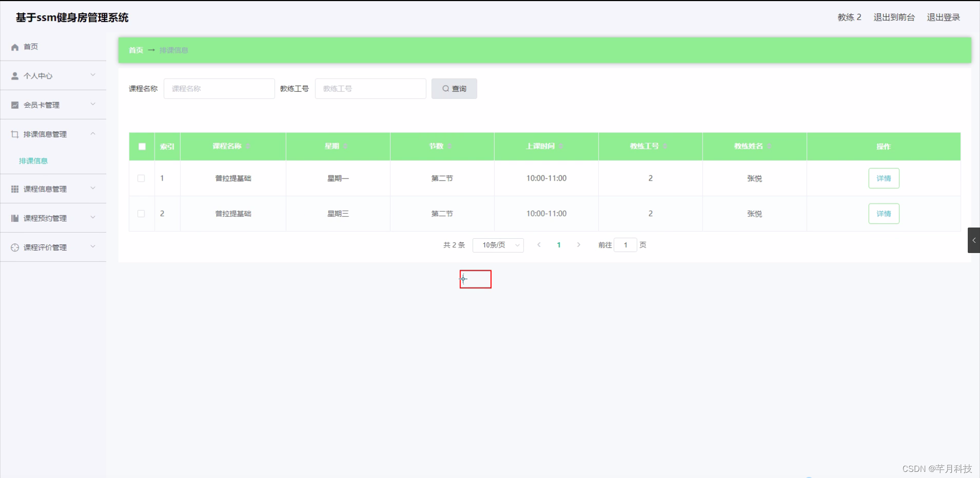980x478 pixels.
Task: Click 首页 in the breadcrumb bar
Action: pos(135,50)
